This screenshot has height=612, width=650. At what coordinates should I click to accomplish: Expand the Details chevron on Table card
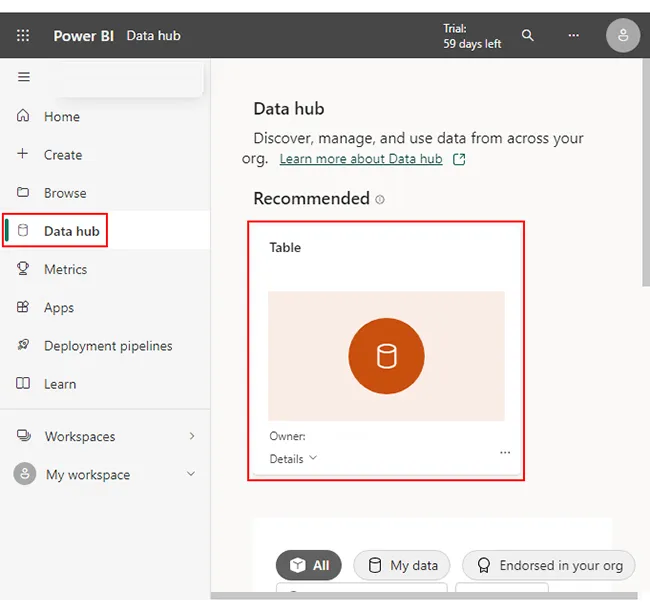pyautogui.click(x=313, y=458)
